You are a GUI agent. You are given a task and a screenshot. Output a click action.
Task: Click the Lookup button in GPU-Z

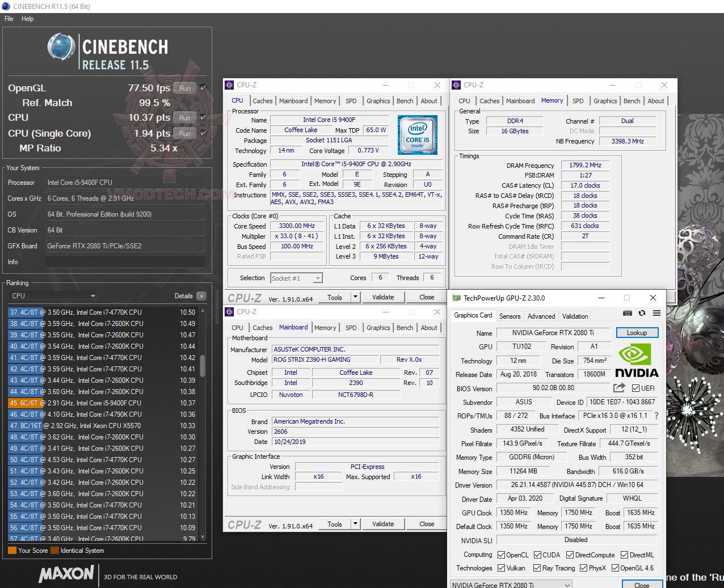coord(637,333)
